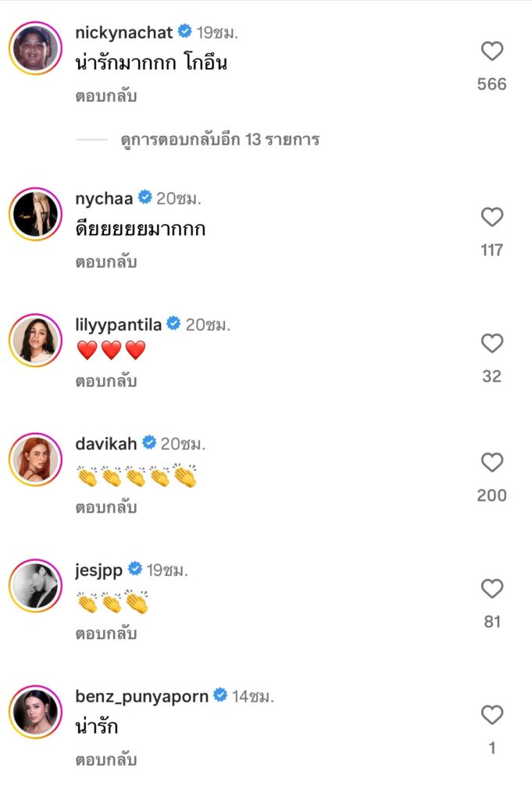
Task: Tap reply below jesjpp's comment
Action: pyautogui.click(x=106, y=634)
